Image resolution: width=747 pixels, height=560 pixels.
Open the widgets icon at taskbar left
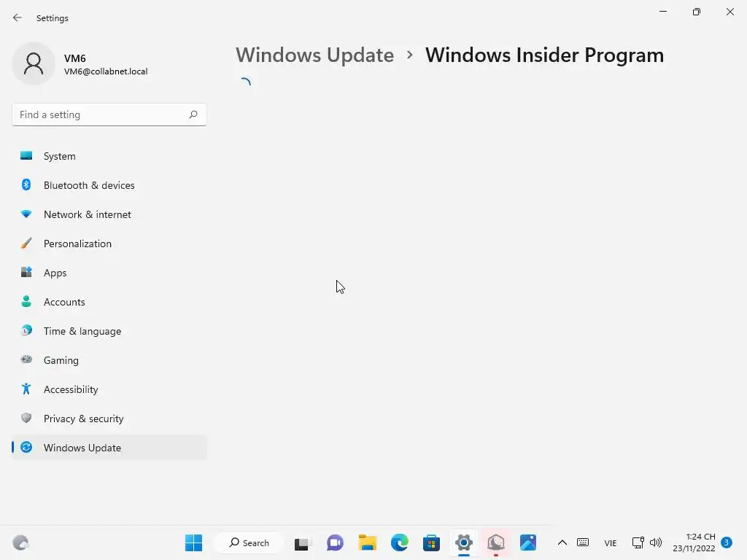pyautogui.click(x=20, y=542)
